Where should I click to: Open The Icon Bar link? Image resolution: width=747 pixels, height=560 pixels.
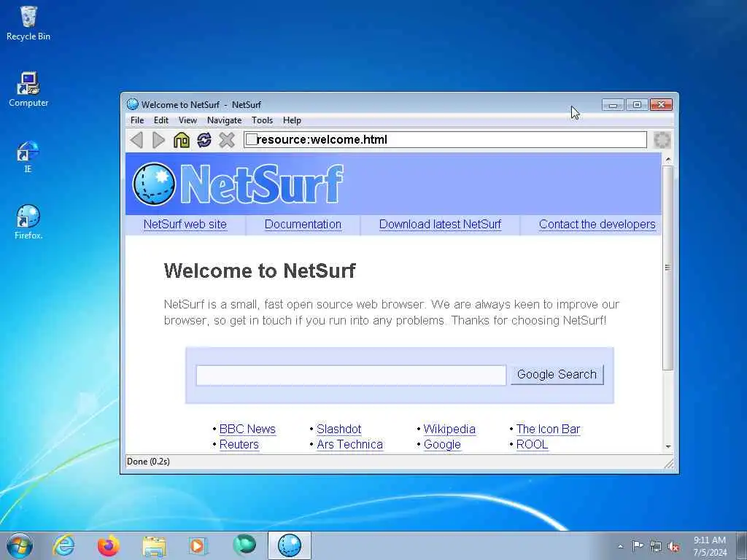(549, 429)
